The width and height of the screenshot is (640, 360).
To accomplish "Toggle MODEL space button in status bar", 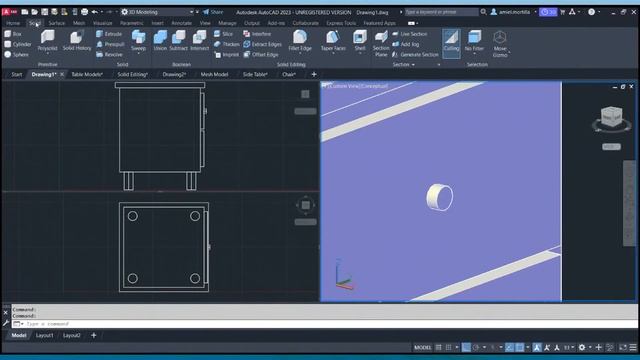I will click(422, 347).
